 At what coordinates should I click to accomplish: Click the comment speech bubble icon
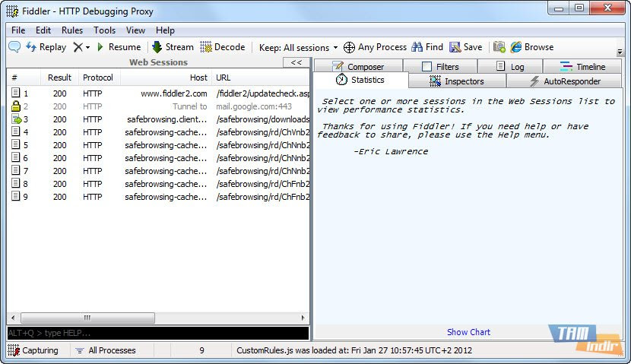tap(14, 47)
